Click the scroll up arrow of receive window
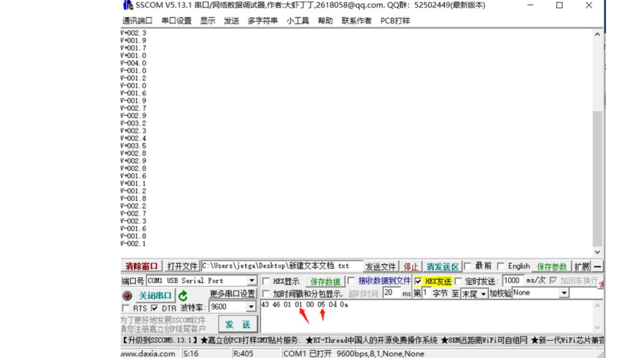This screenshot has width=644, height=358. coord(597,35)
